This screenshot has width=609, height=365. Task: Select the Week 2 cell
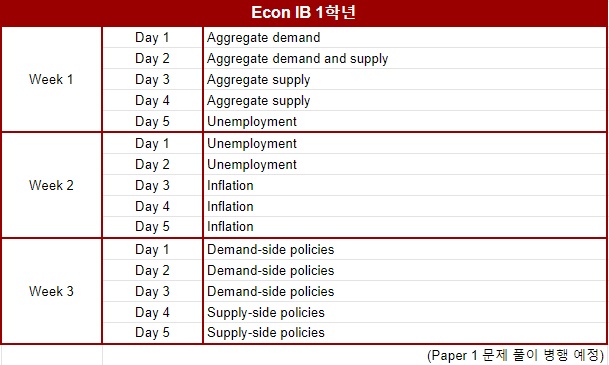51,185
